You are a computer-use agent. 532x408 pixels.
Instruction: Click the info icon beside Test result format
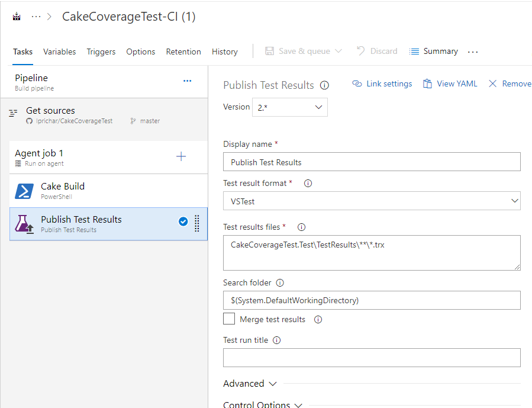[308, 184]
